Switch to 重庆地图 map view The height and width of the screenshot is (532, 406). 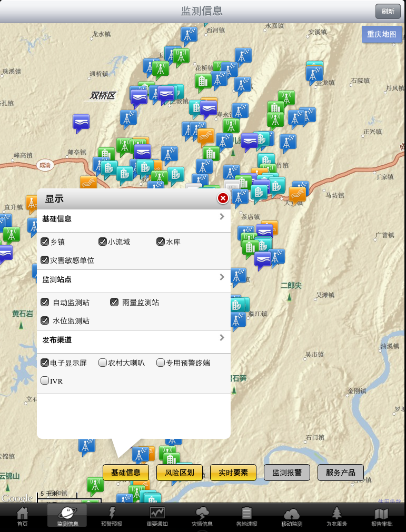[x=382, y=34]
